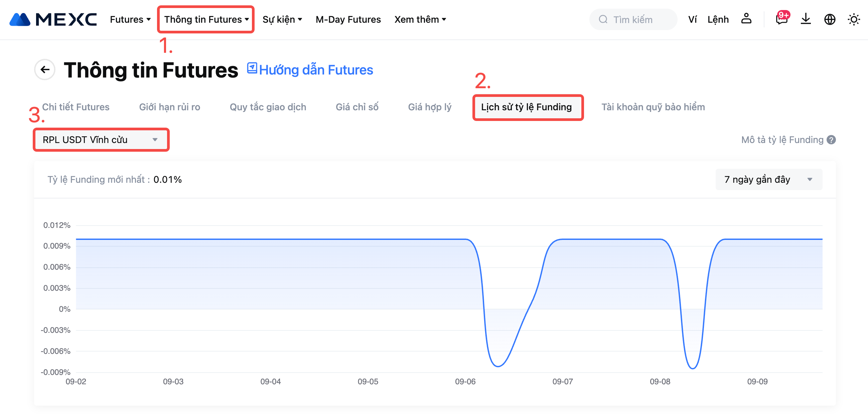Click the back arrow button
The image size is (868, 415).
45,70
